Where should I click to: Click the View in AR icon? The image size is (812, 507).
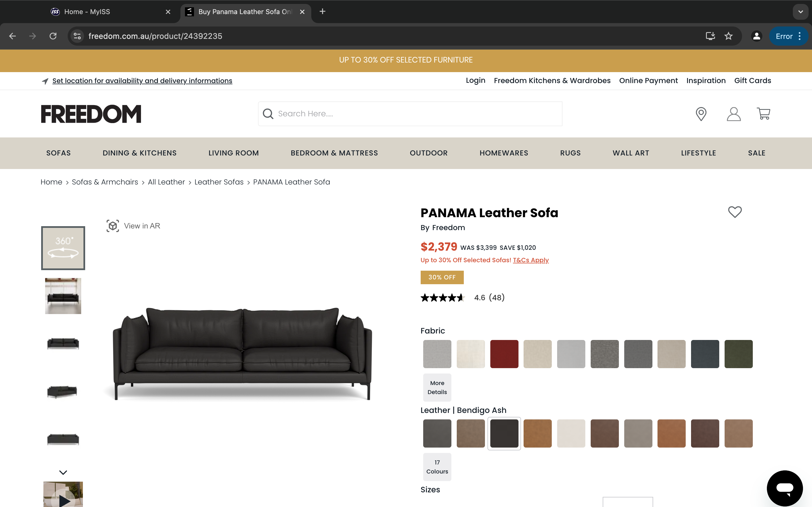(113, 226)
